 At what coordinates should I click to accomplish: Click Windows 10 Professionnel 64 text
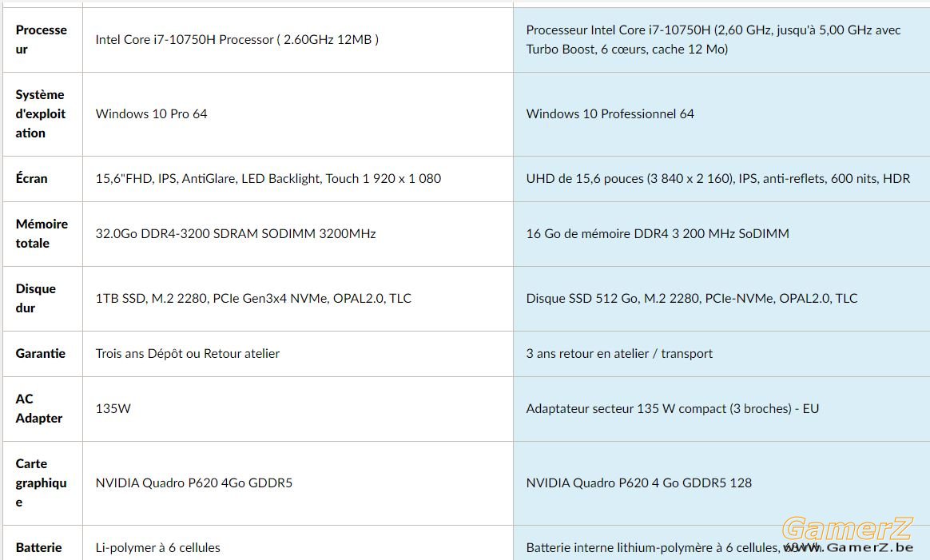coord(610,114)
